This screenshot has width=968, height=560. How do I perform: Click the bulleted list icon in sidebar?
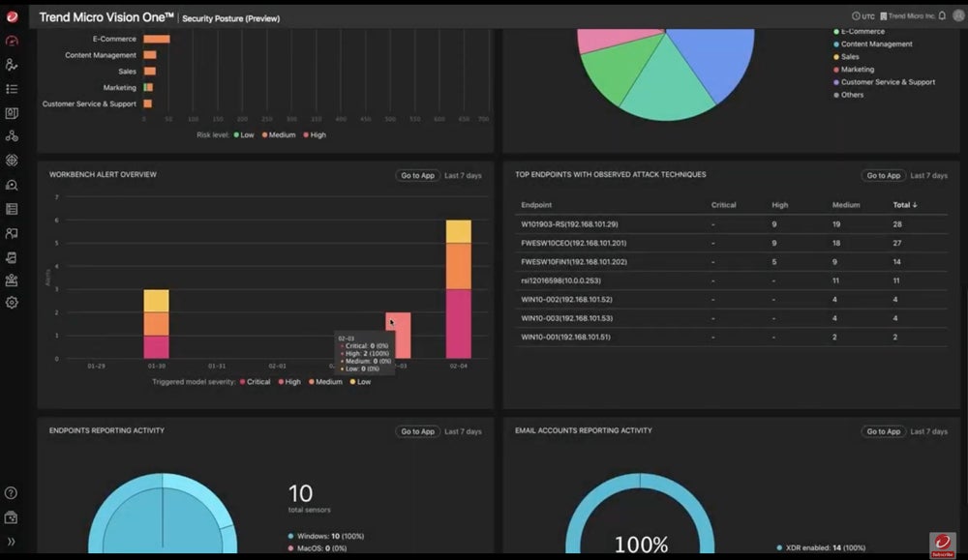tap(12, 89)
